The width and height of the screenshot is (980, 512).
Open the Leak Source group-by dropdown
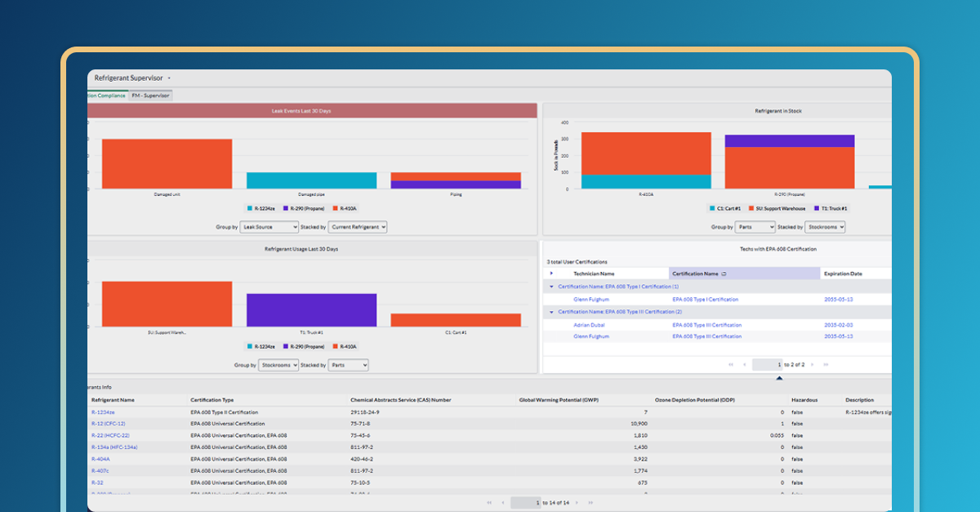pyautogui.click(x=269, y=227)
